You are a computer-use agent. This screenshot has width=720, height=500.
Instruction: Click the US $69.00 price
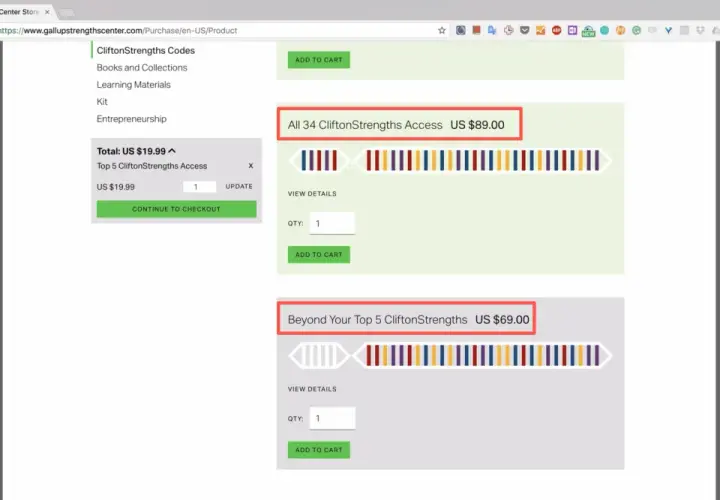(x=502, y=320)
